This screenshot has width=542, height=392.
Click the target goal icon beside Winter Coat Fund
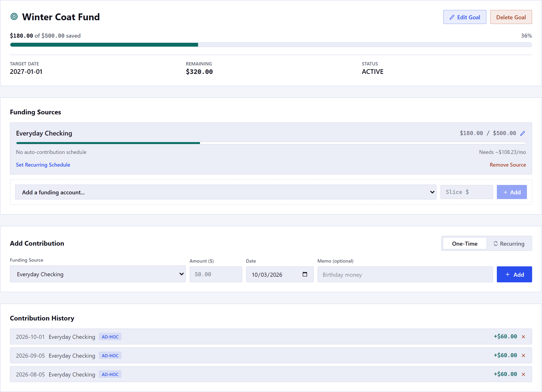[x=14, y=17]
